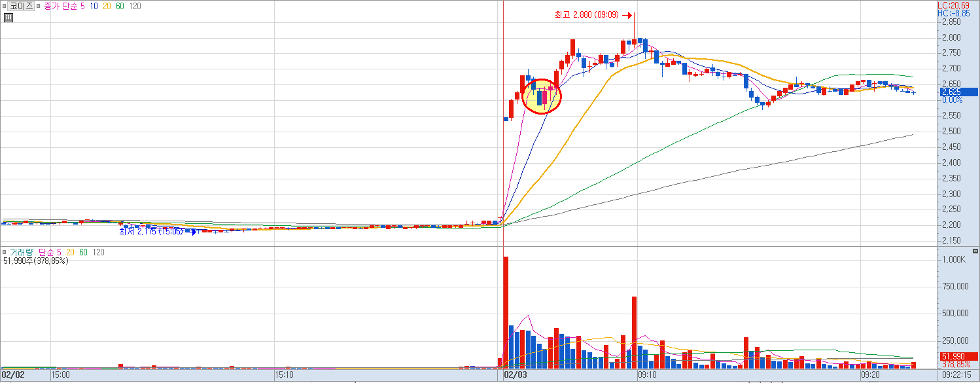Click the 09:22:15 current time stamp
This screenshot has width=980, height=383.
pos(958,375)
